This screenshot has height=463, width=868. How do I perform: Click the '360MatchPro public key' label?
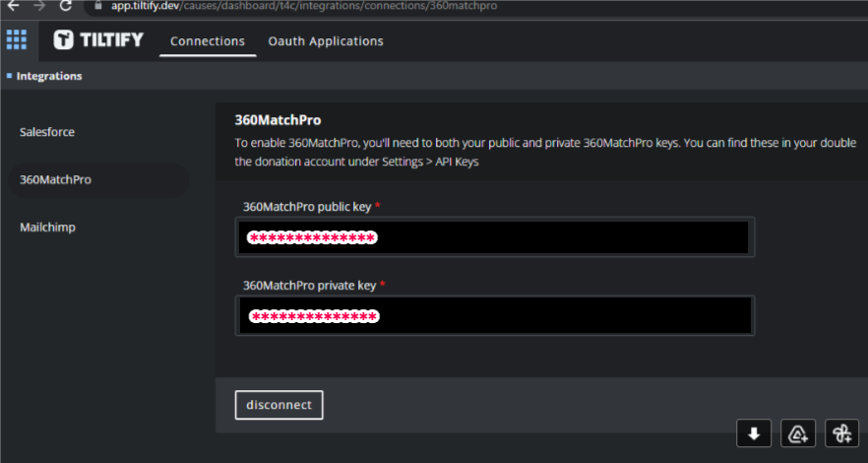(309, 207)
